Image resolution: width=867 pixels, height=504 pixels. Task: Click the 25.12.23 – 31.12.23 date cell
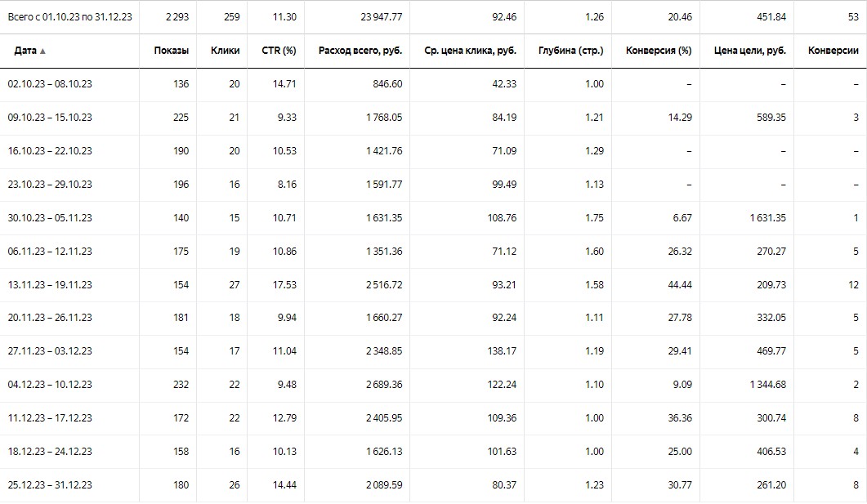[x=50, y=485]
